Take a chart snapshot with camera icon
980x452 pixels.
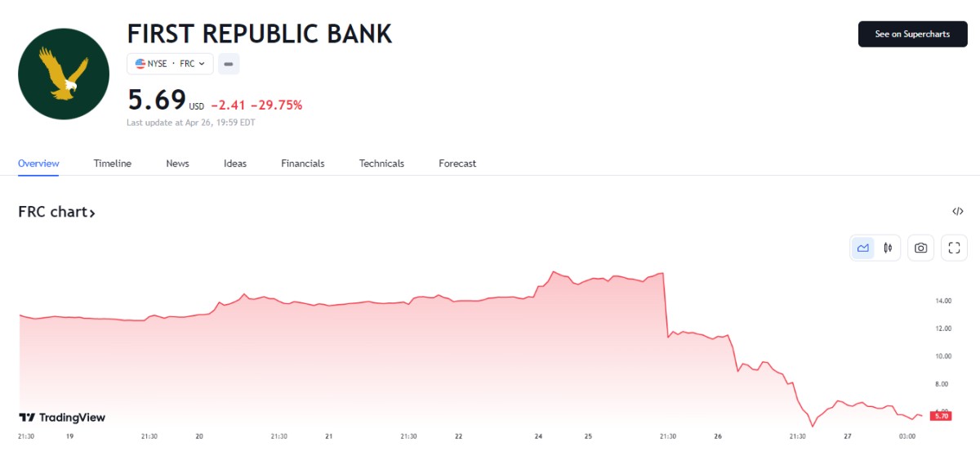pyautogui.click(x=921, y=248)
